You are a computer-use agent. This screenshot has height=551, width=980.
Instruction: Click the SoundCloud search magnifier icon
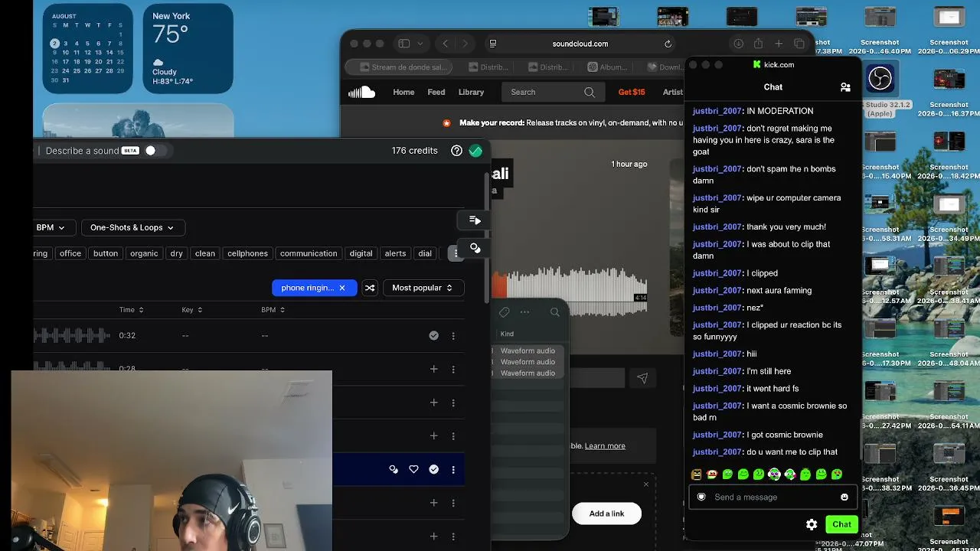click(590, 92)
